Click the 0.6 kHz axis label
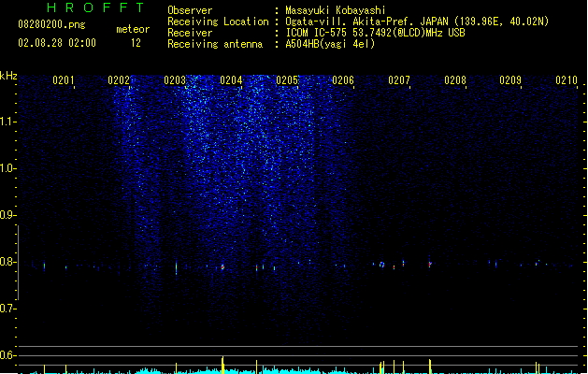The image size is (588, 374). (x=7, y=355)
